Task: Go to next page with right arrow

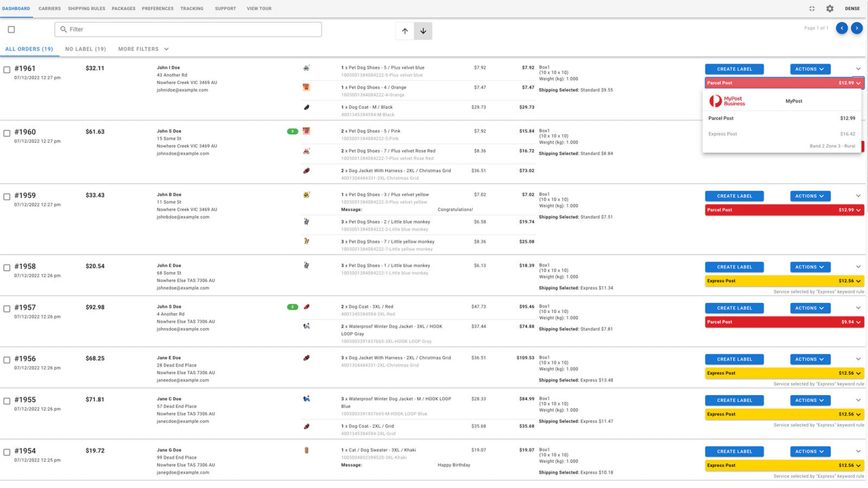Action: coord(856,28)
